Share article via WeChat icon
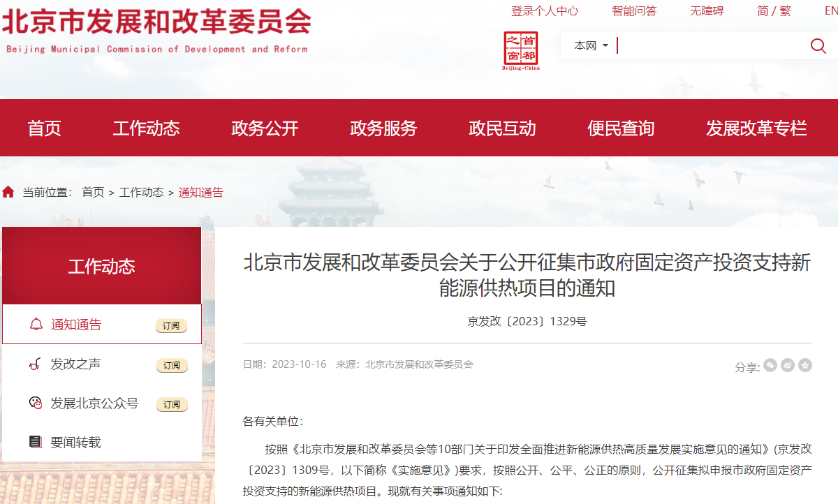838x504 pixels. pyautogui.click(x=770, y=365)
